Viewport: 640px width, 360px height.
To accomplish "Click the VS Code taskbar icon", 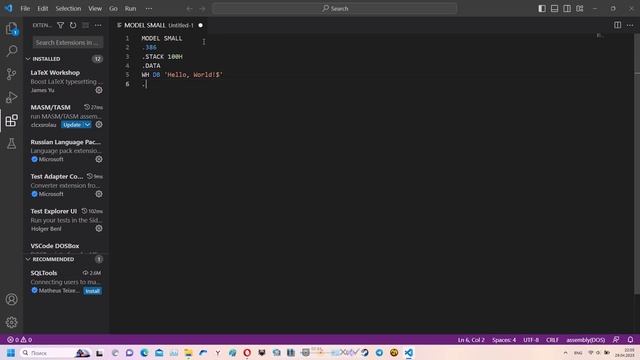I will pos(409,353).
